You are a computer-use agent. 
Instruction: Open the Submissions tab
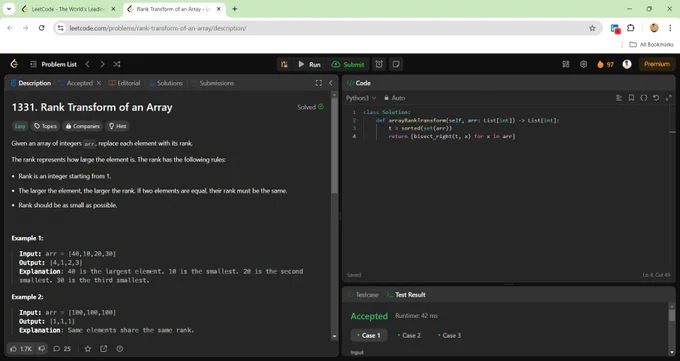coord(212,83)
